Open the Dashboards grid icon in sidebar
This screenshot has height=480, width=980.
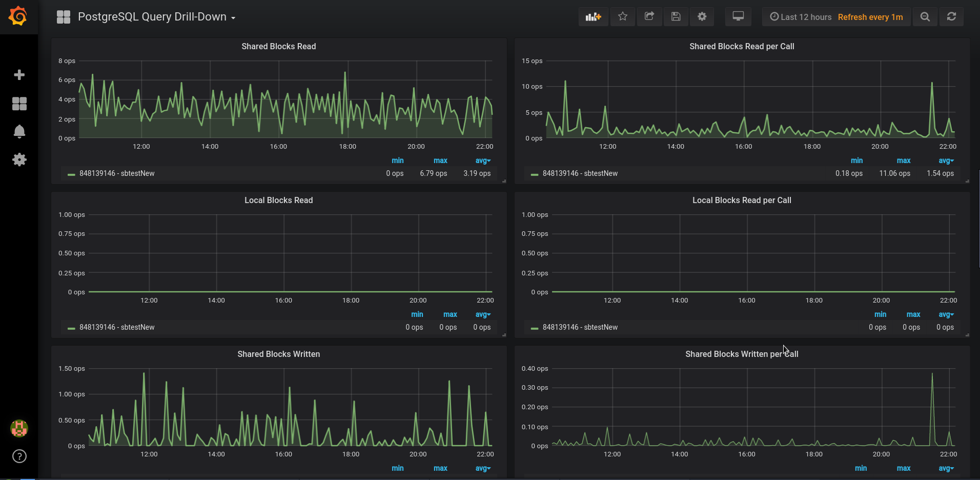19,104
